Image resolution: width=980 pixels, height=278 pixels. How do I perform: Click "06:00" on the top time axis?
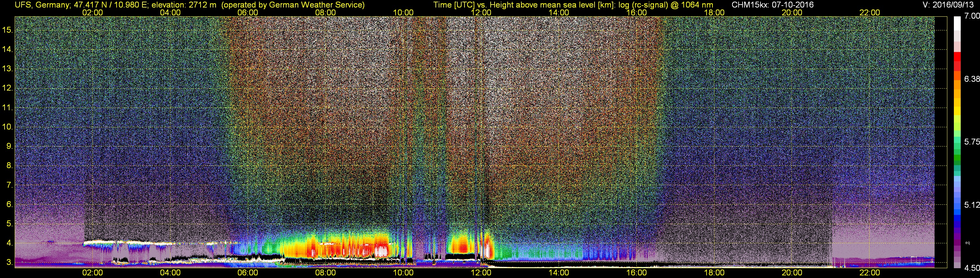pyautogui.click(x=248, y=12)
